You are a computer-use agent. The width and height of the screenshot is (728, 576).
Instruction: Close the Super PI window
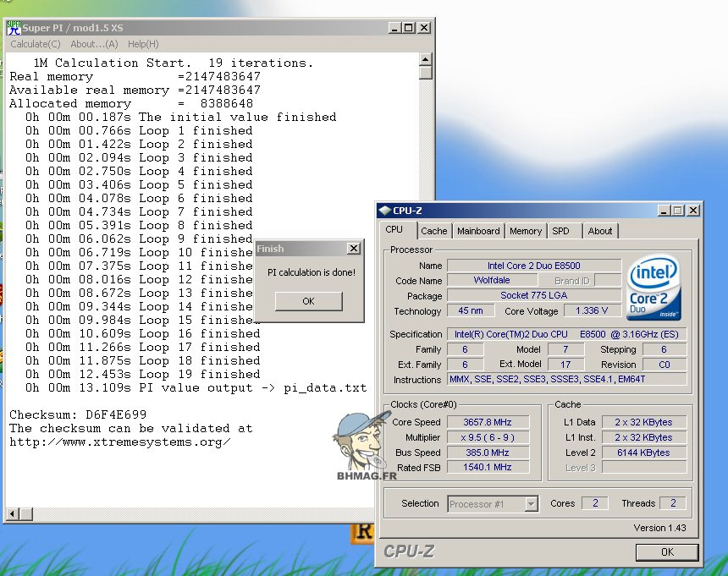tap(424, 28)
